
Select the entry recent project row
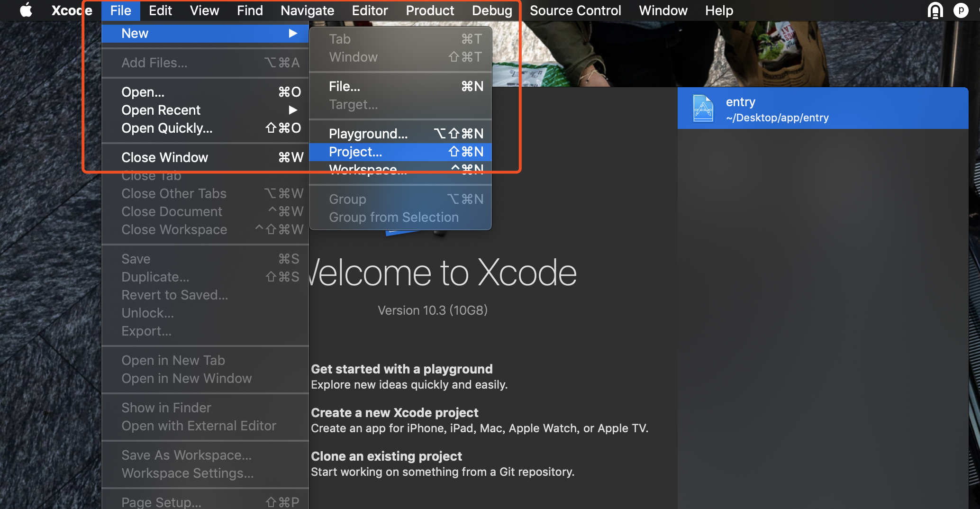823,109
